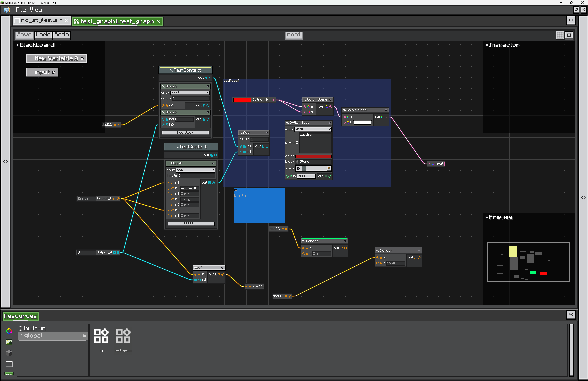588x381 pixels.
Task: Click Add Block in lower TestContext
Action: click(191, 224)
